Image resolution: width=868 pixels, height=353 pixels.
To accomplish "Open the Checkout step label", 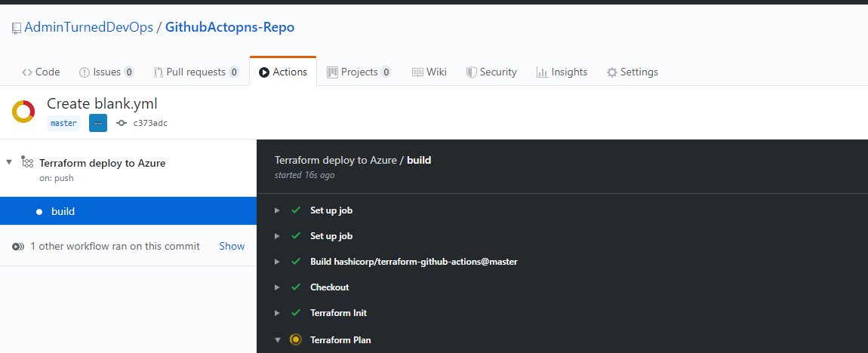I will [329, 287].
